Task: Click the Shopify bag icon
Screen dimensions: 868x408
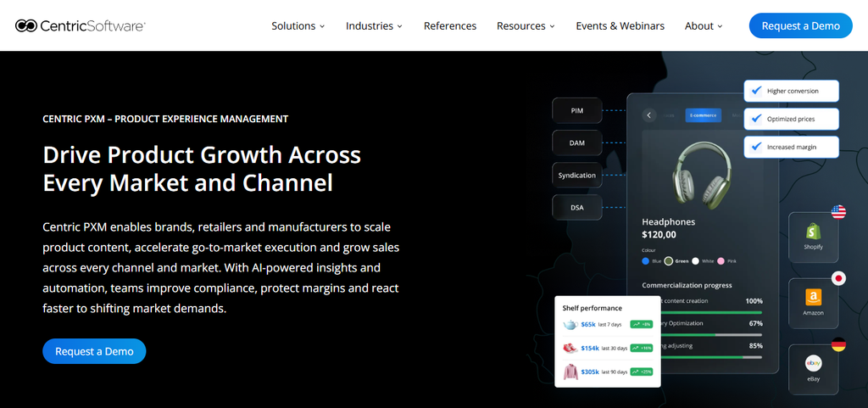Action: (x=813, y=231)
